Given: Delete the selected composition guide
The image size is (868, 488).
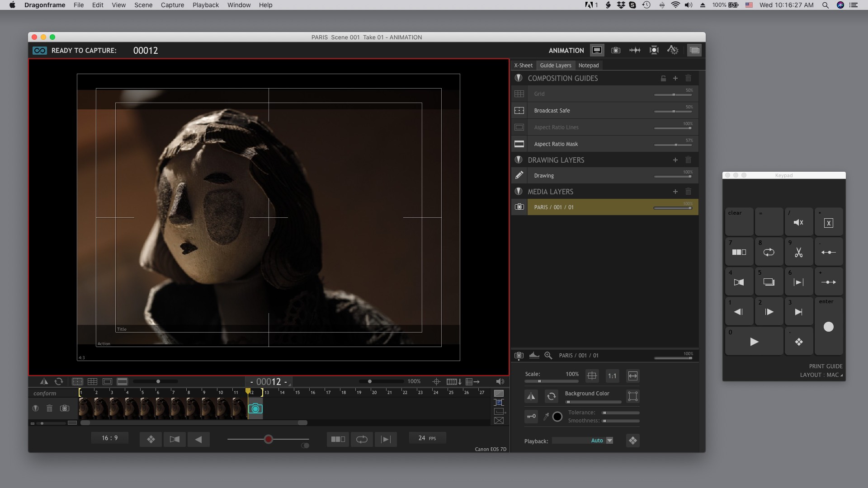Looking at the screenshot, I should coord(688,78).
